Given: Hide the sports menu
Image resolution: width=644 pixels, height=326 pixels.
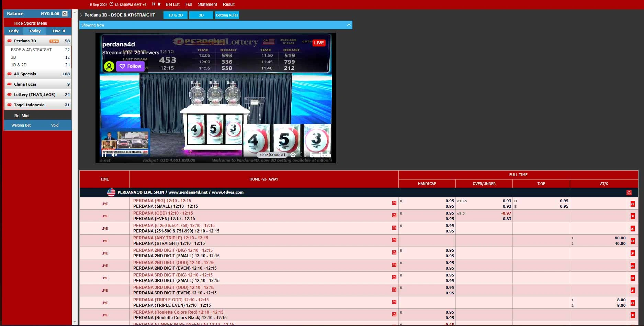Looking at the screenshot, I should click(31, 23).
